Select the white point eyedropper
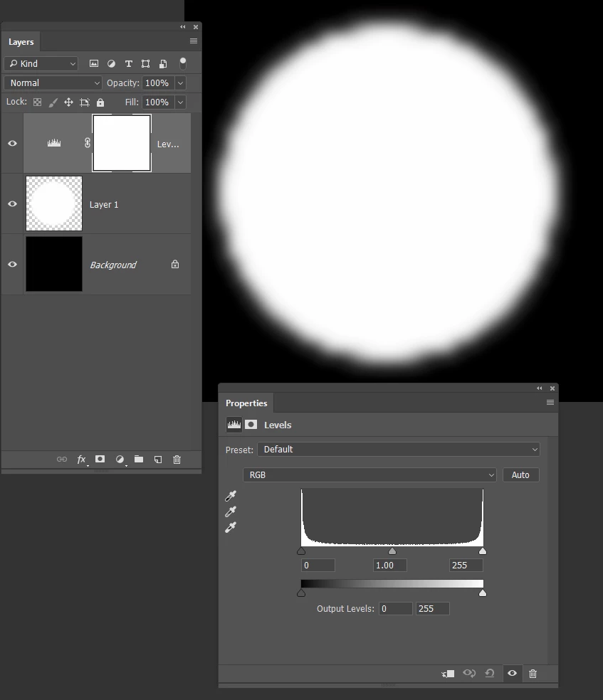Screen dimensions: 603x700 coord(231,527)
